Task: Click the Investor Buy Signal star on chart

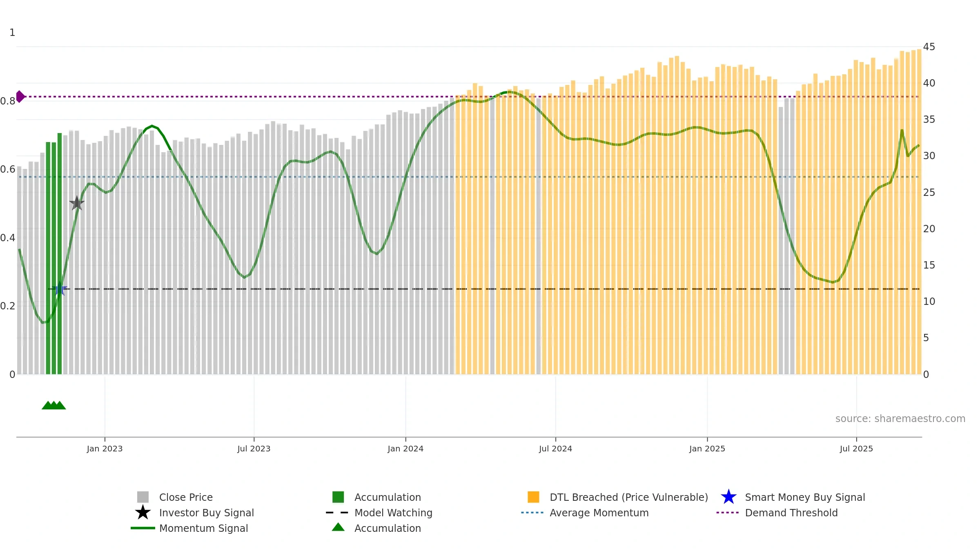Action: click(77, 203)
